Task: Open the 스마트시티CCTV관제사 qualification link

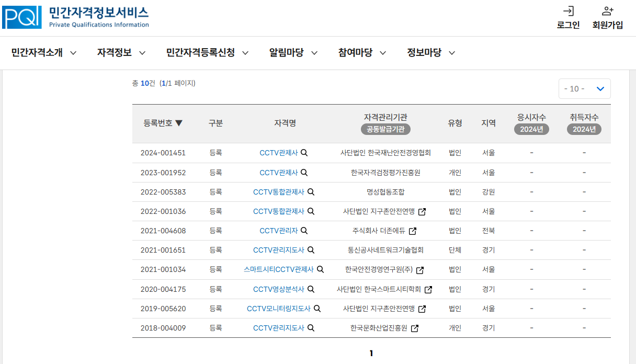Action: pos(278,269)
